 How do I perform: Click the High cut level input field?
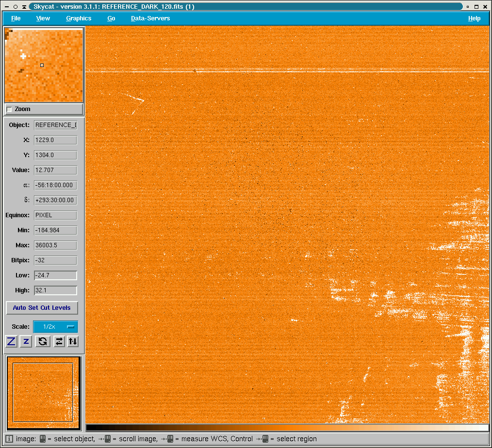pos(55,290)
